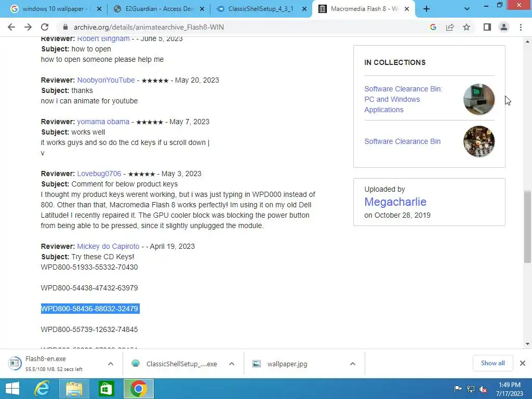This screenshot has height=399, width=532.
Task: Open the Windows Start button
Action: tap(12, 389)
